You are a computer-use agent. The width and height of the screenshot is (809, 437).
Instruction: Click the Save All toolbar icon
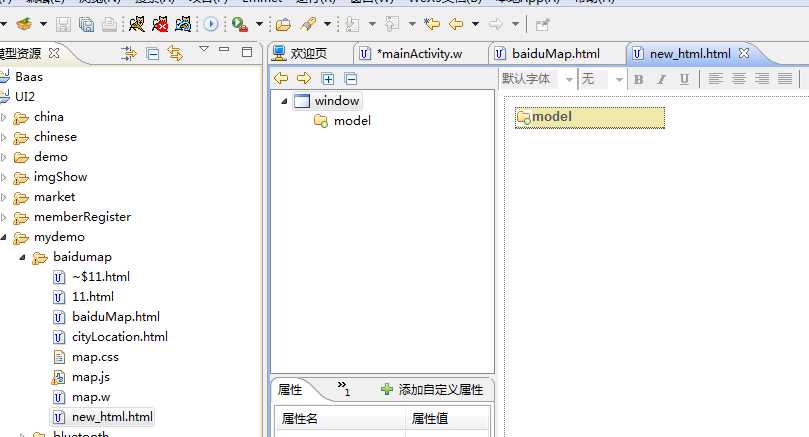pos(86,24)
